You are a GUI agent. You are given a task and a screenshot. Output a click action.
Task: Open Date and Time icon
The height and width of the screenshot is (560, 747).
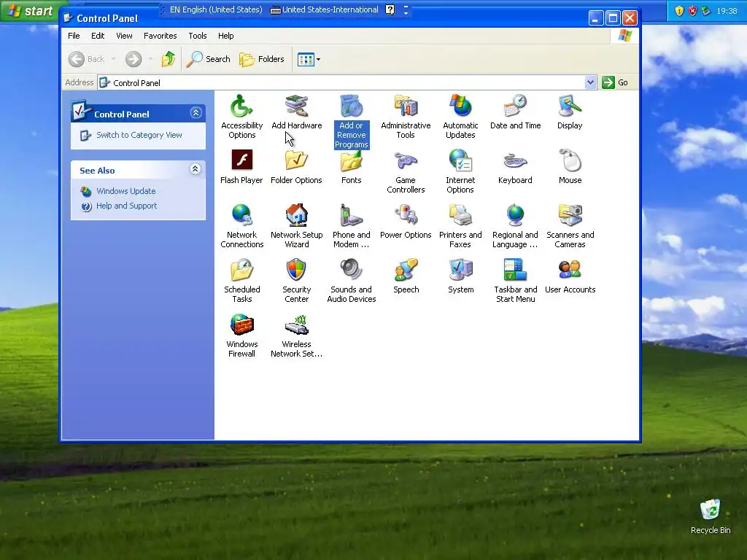click(x=515, y=112)
